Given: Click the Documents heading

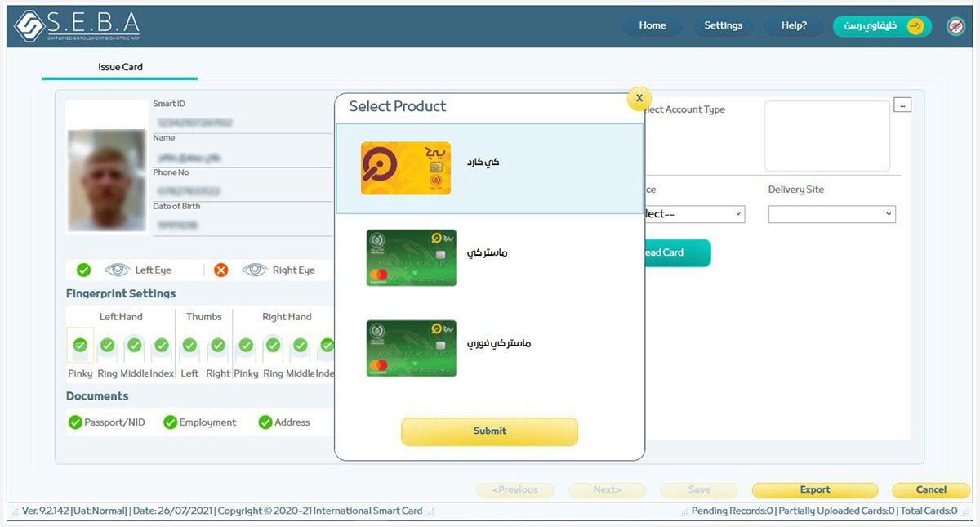Looking at the screenshot, I should pyautogui.click(x=97, y=396).
